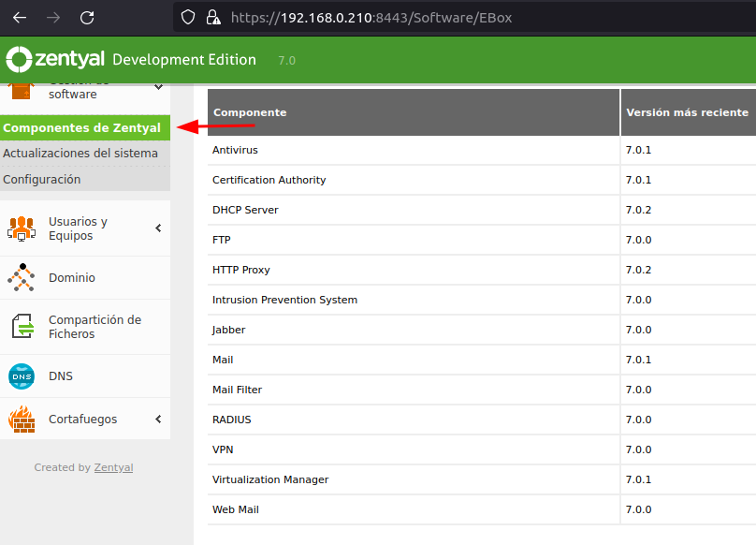Open Actualizaciones del sistema

(x=85, y=154)
